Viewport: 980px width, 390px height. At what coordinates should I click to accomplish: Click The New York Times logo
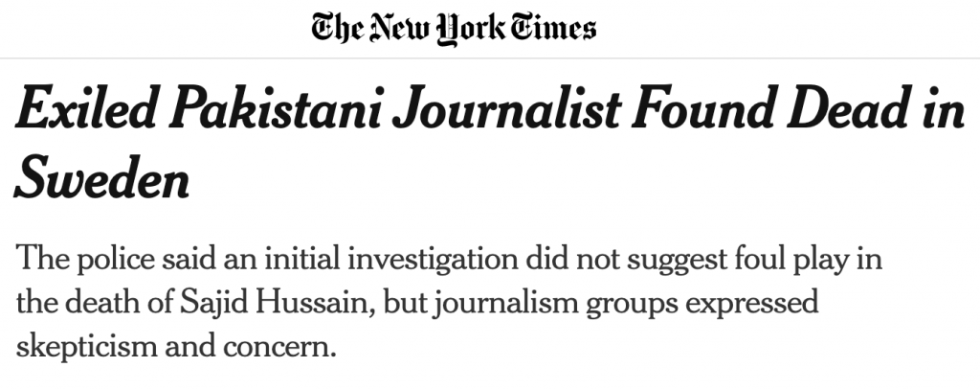(452, 28)
